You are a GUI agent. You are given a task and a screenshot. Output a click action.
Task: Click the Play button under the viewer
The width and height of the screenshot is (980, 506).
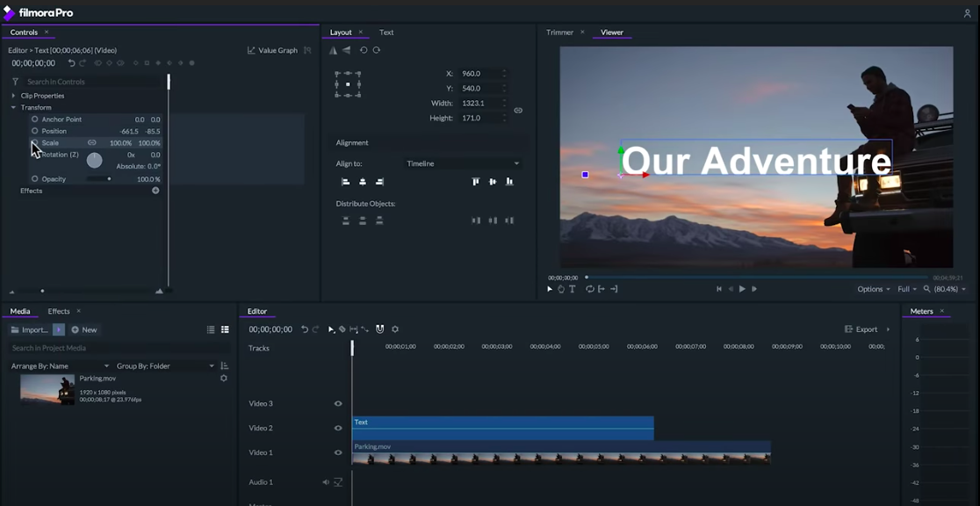(x=742, y=289)
